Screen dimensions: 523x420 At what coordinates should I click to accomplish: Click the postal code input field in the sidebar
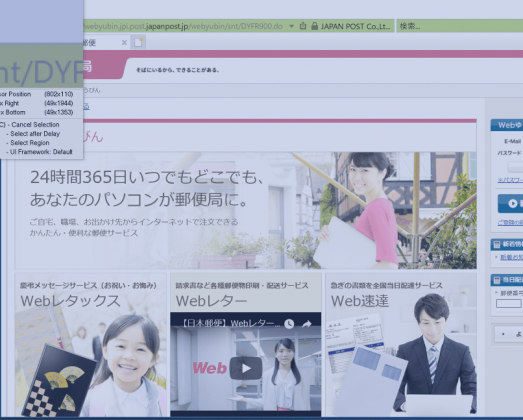508,304
